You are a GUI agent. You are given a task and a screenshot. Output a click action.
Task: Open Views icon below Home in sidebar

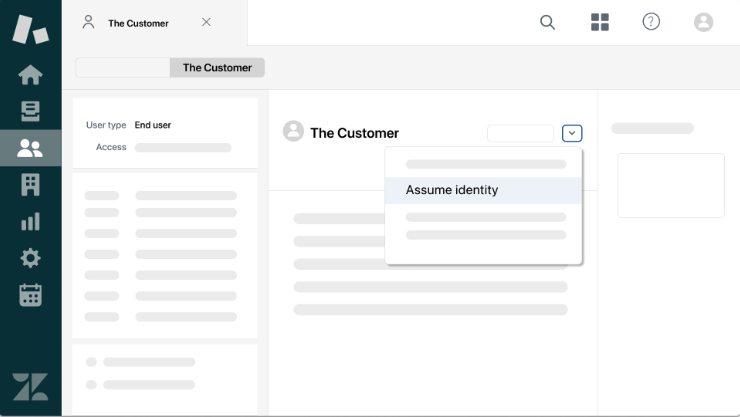point(30,111)
